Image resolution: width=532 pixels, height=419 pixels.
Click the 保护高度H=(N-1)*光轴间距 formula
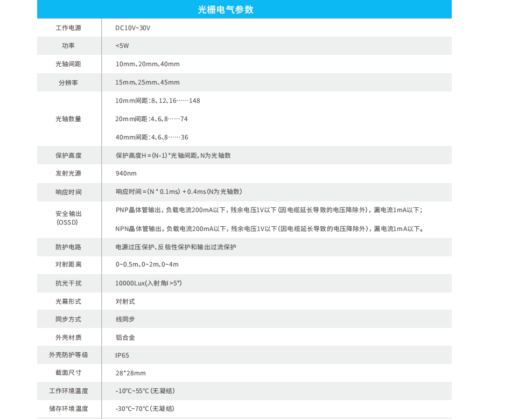173,156
